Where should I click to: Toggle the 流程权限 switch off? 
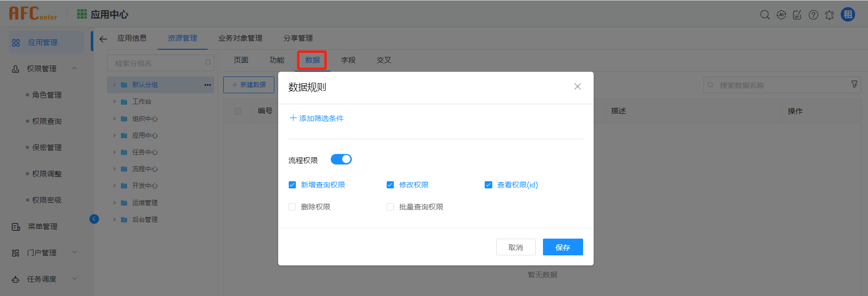pyautogui.click(x=341, y=159)
